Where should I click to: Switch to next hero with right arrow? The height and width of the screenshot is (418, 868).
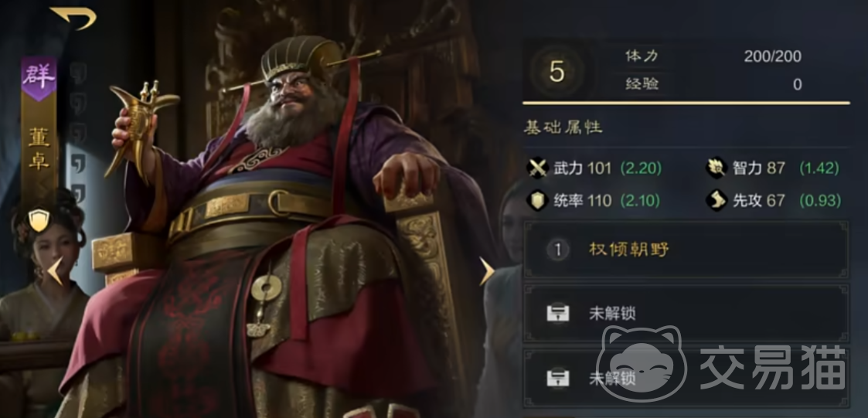coord(487,271)
